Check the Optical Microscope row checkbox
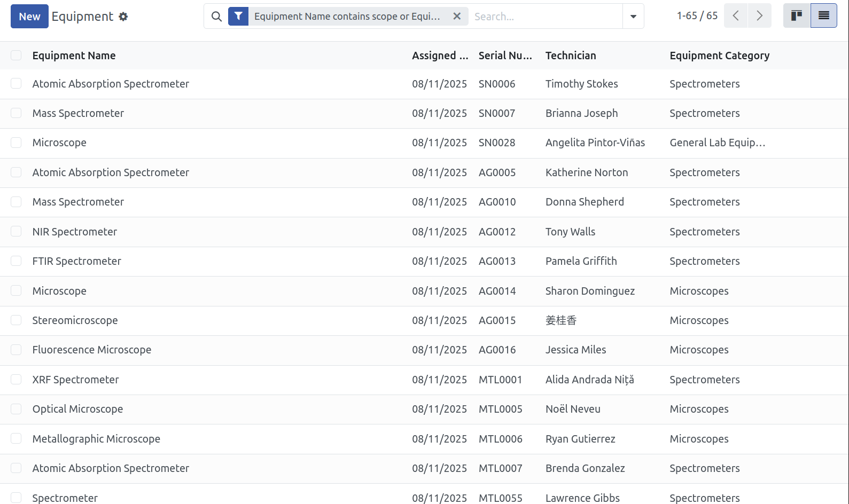This screenshot has height=504, width=849. tap(16, 409)
